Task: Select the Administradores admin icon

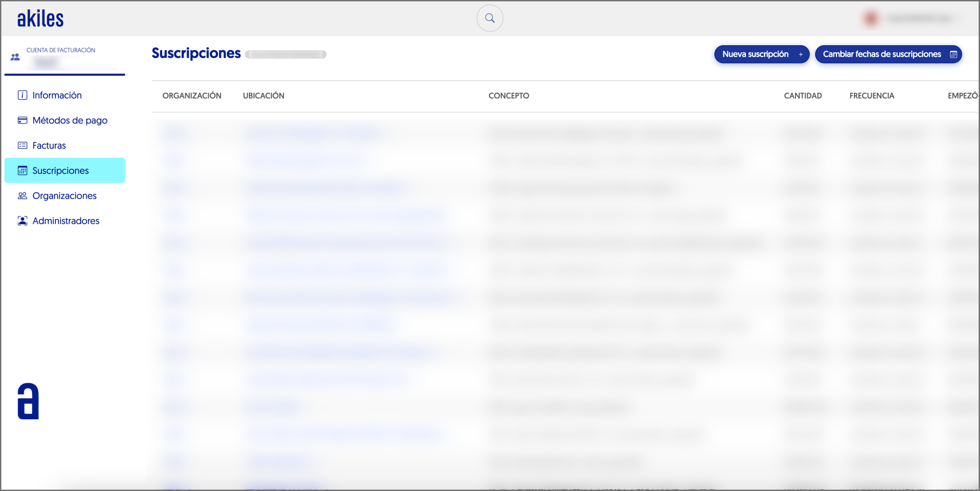Action: tap(22, 220)
